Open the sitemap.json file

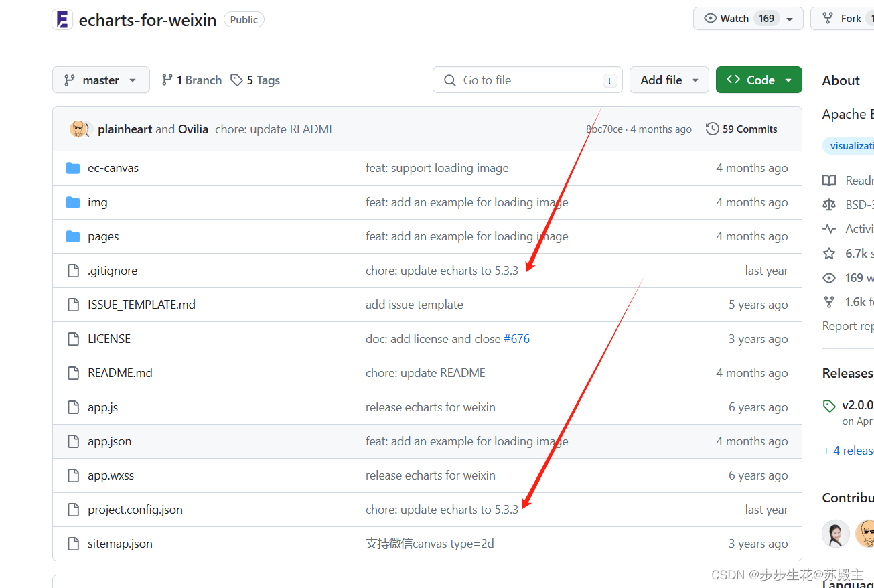click(120, 544)
